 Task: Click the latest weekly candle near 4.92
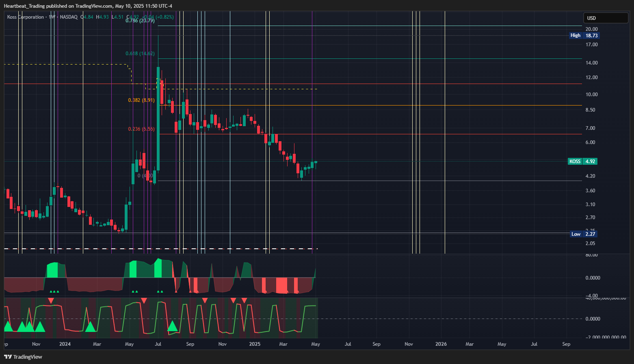pyautogui.click(x=316, y=162)
